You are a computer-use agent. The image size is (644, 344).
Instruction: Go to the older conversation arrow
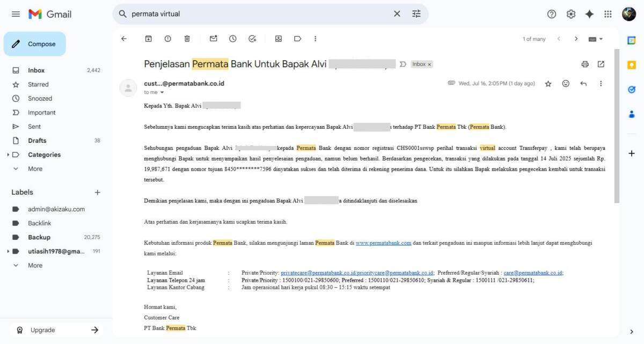[576, 39]
